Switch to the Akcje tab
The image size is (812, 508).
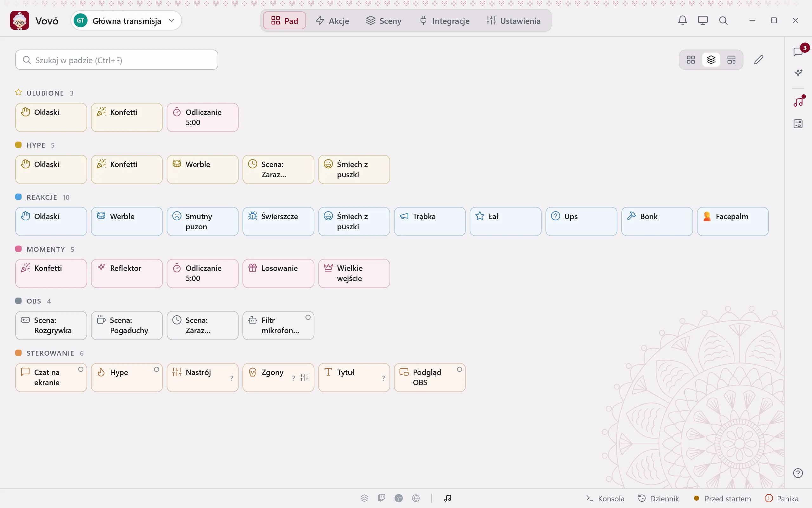(332, 21)
